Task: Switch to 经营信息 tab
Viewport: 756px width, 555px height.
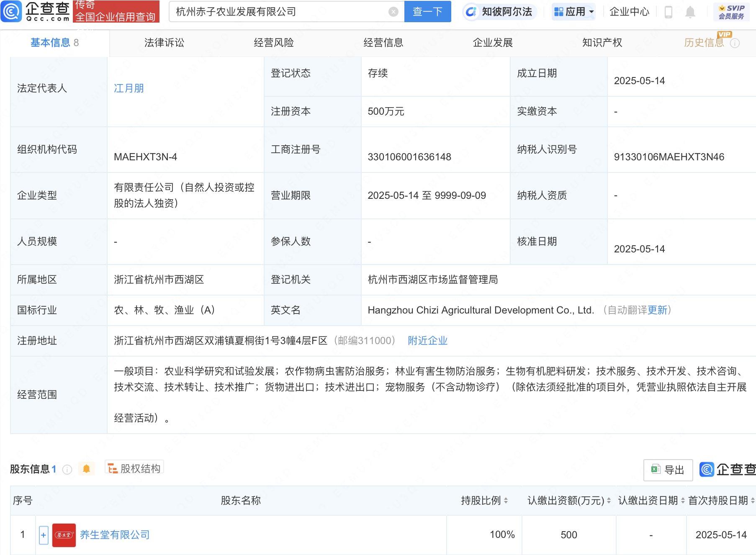Action: point(383,43)
